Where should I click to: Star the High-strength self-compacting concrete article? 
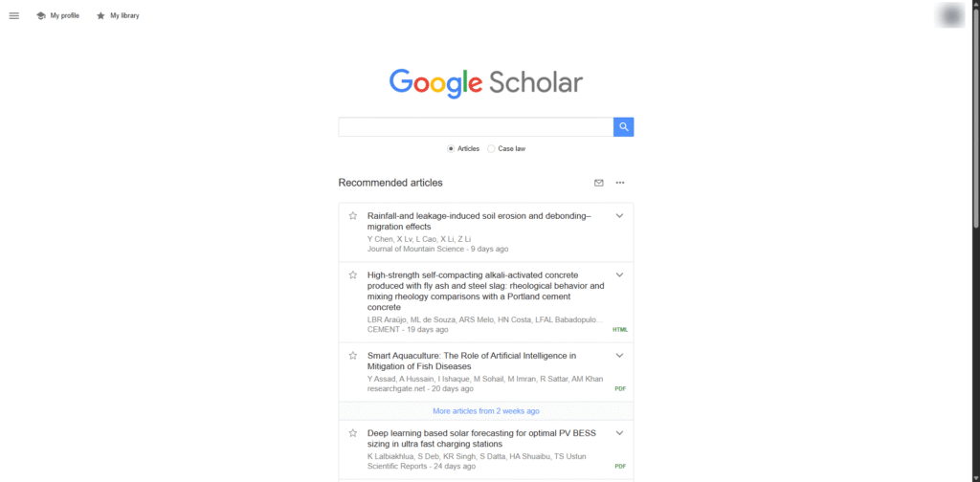(x=352, y=275)
